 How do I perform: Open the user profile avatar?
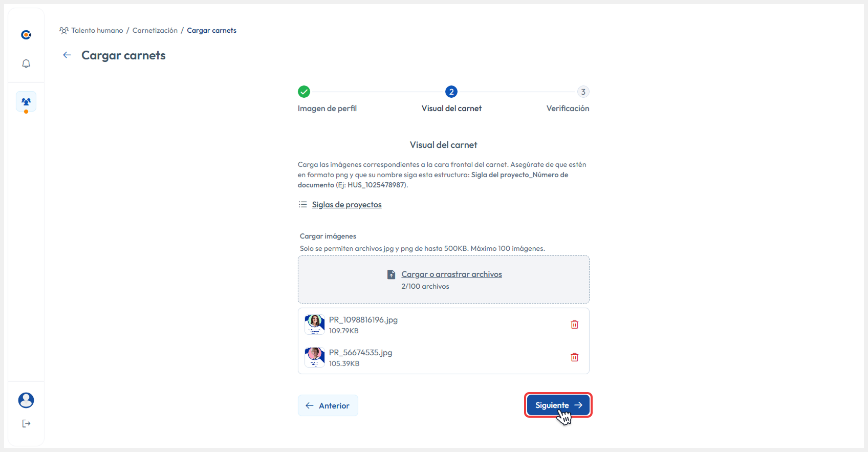26,400
